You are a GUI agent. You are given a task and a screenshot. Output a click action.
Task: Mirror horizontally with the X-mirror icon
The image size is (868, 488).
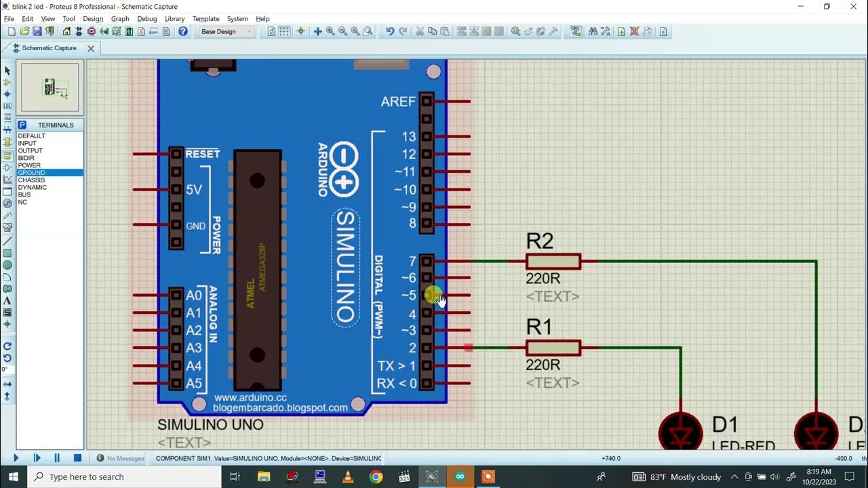click(7, 384)
